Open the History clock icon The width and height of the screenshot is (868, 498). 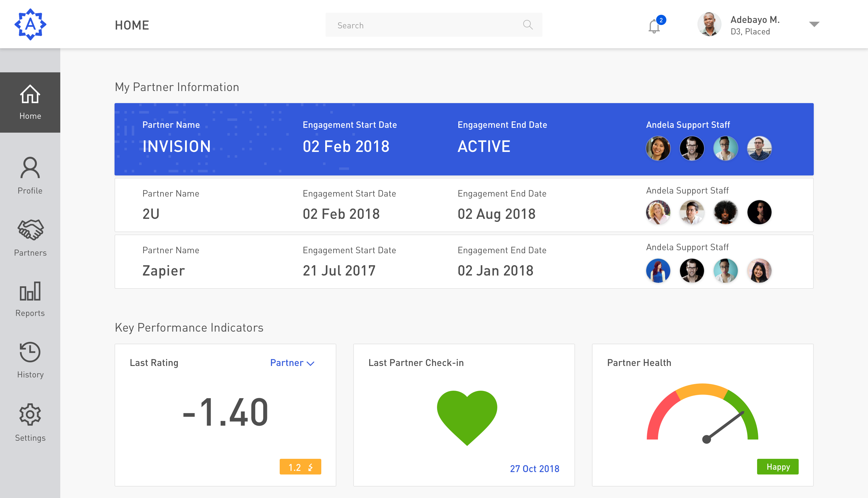point(30,352)
